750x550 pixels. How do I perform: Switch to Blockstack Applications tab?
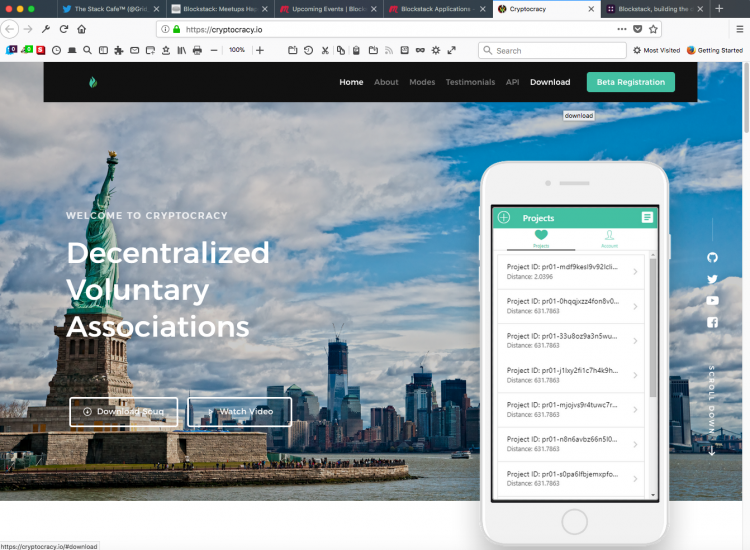(438, 9)
